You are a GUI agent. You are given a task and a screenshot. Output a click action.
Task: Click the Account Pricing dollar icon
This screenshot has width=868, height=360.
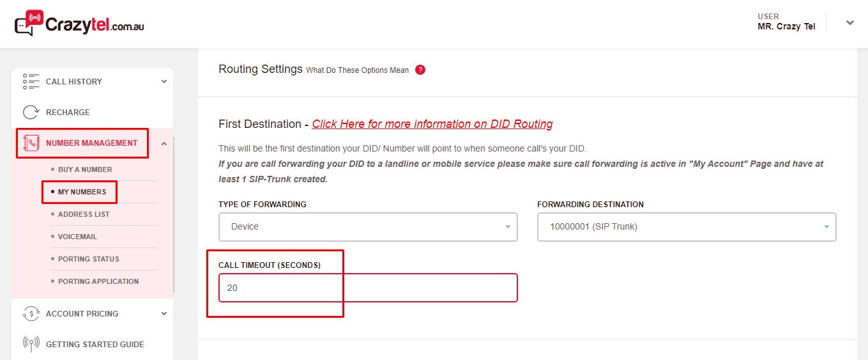pyautogui.click(x=31, y=314)
